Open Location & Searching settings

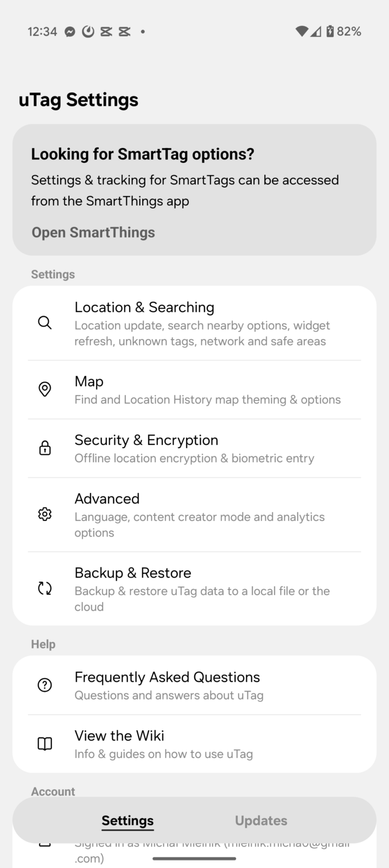[144, 308]
